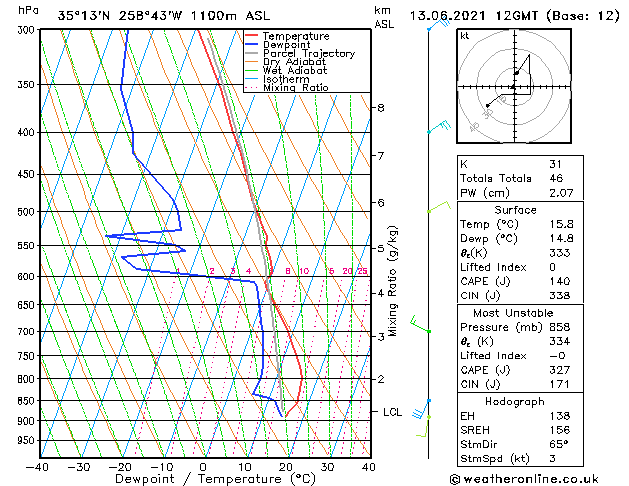Click the wind barb at the 300 hPa level
Screen dimensions: 629x486
pos(438,24)
